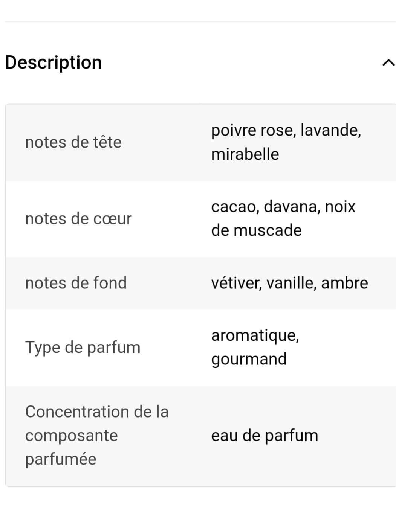Click the word "composante" in last row
The height and width of the screenshot is (532, 396).
[71, 436]
